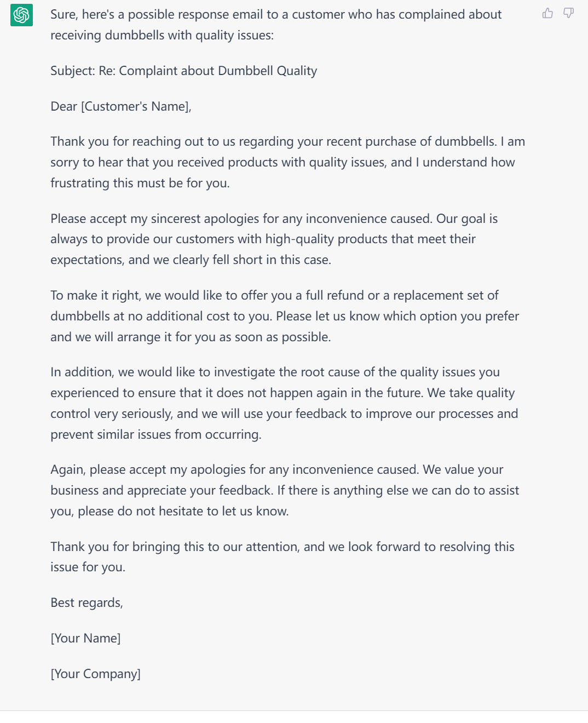Image resolution: width=588 pixels, height=723 pixels.
Task: Click the text "issue for you." near the end
Action: pos(88,567)
